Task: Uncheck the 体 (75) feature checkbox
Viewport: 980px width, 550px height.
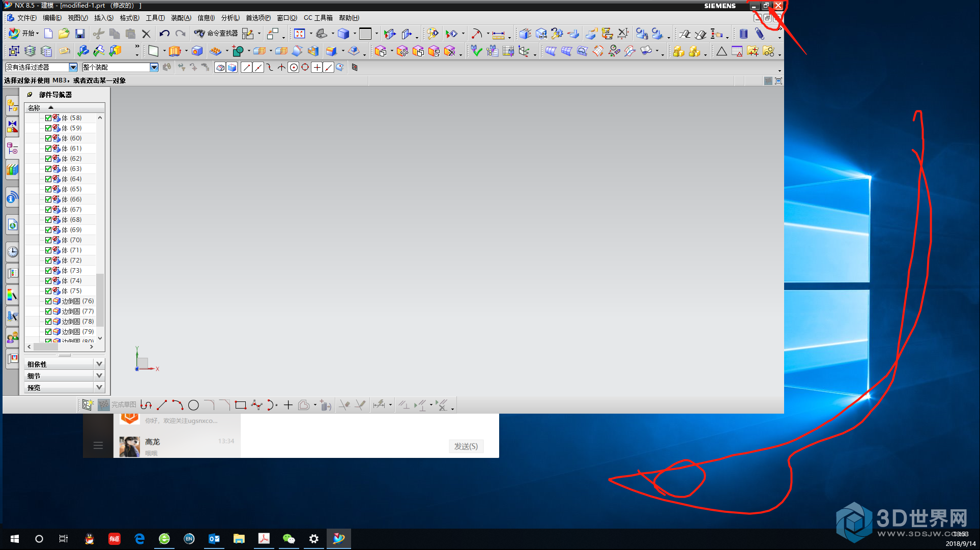Action: [x=48, y=291]
